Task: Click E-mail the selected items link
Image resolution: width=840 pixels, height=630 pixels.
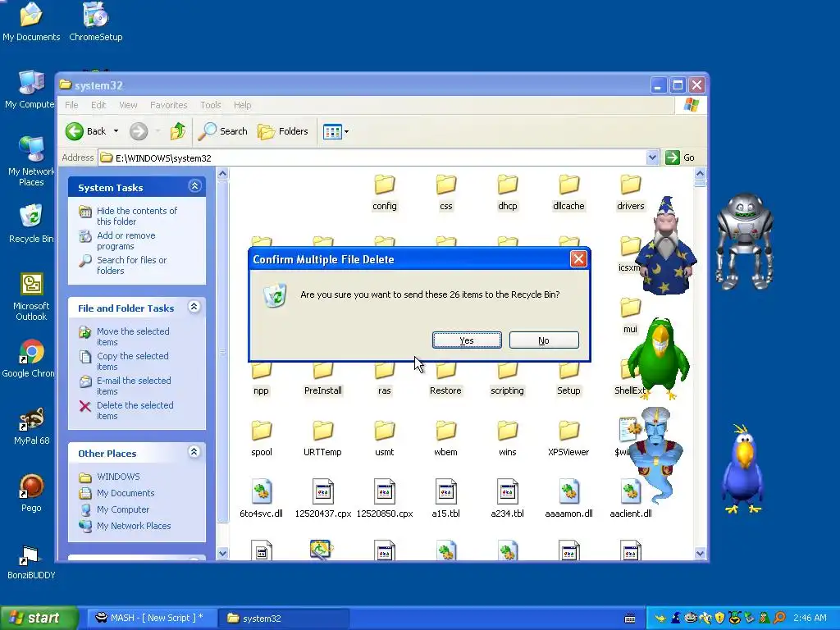Action: coord(134,386)
